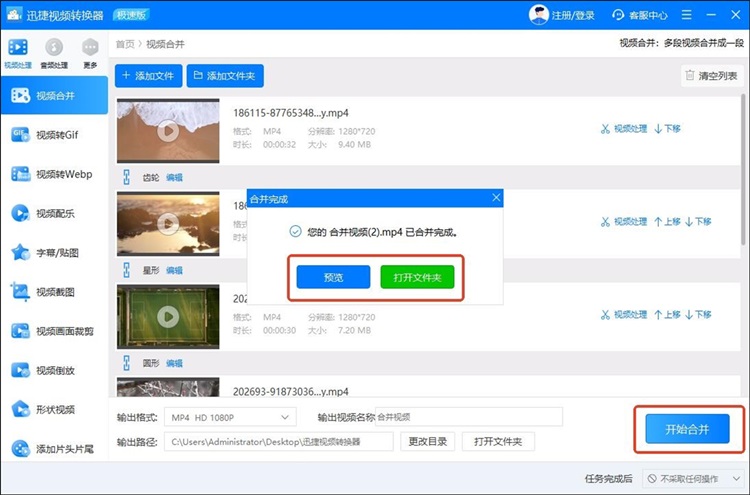Edit the 圆形 transition
Viewport: 750px width, 495px height.
(174, 363)
